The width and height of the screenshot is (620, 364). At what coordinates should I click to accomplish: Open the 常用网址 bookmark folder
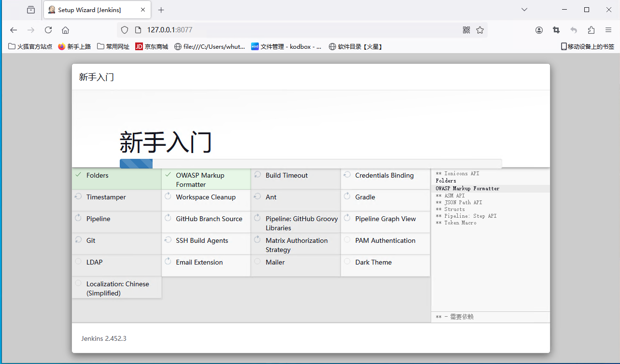(x=113, y=47)
